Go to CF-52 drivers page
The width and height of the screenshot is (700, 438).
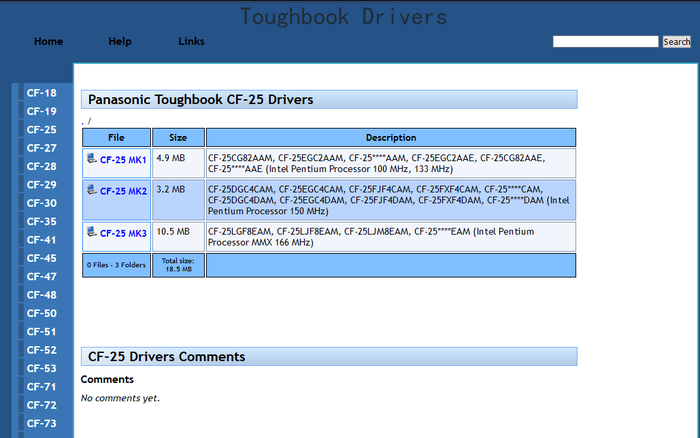pyautogui.click(x=42, y=350)
